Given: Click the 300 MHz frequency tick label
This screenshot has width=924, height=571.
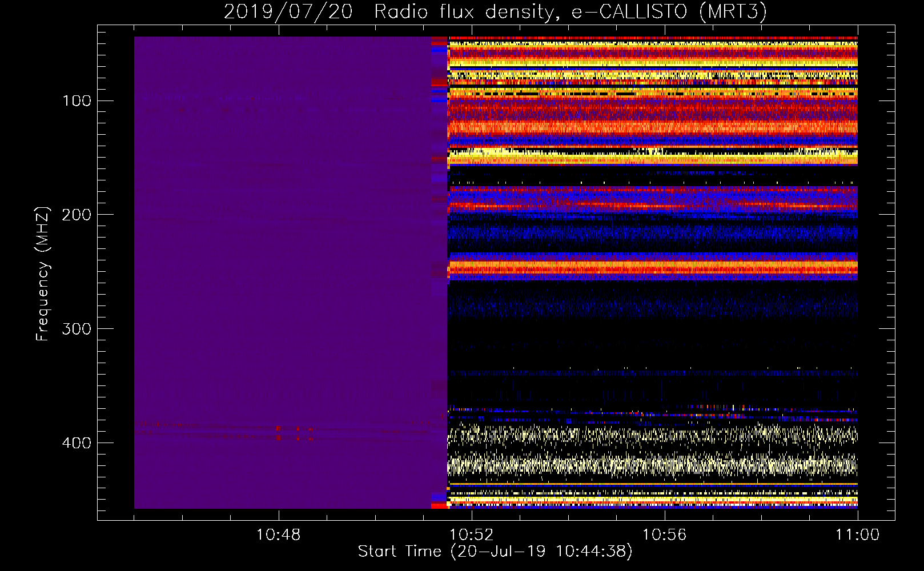Looking at the screenshot, I should click(x=77, y=329).
